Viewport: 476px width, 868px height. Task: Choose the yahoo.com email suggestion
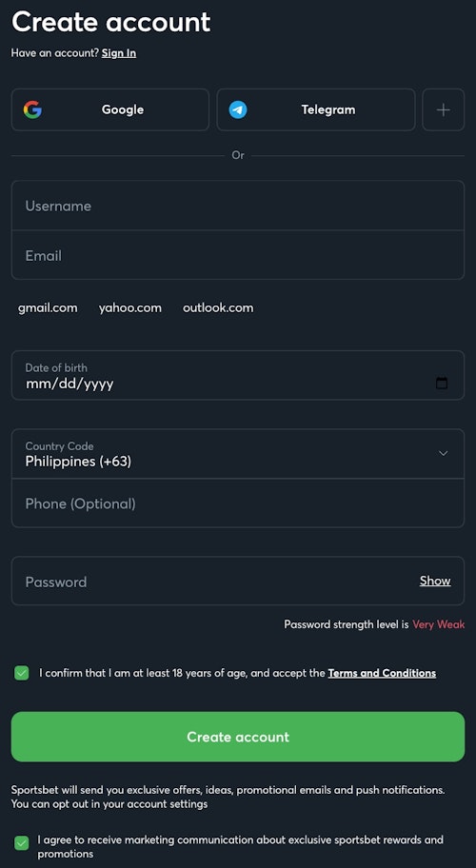(130, 307)
